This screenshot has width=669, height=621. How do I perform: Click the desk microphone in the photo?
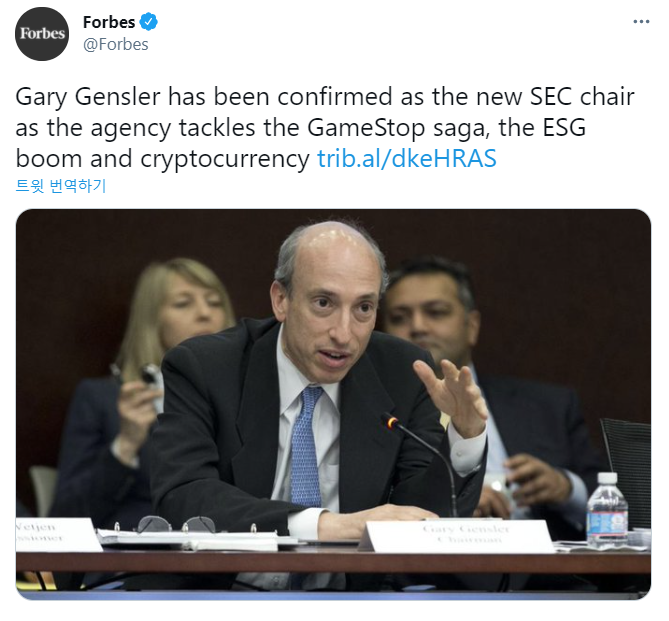pyautogui.click(x=419, y=462)
